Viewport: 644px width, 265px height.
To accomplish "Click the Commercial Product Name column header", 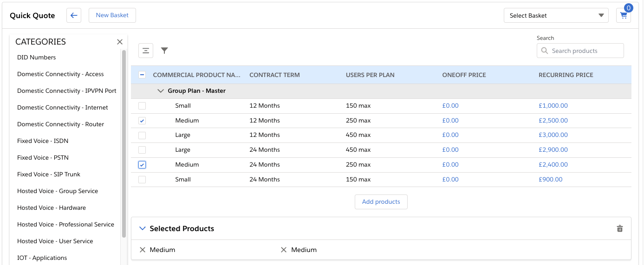I will [x=197, y=75].
